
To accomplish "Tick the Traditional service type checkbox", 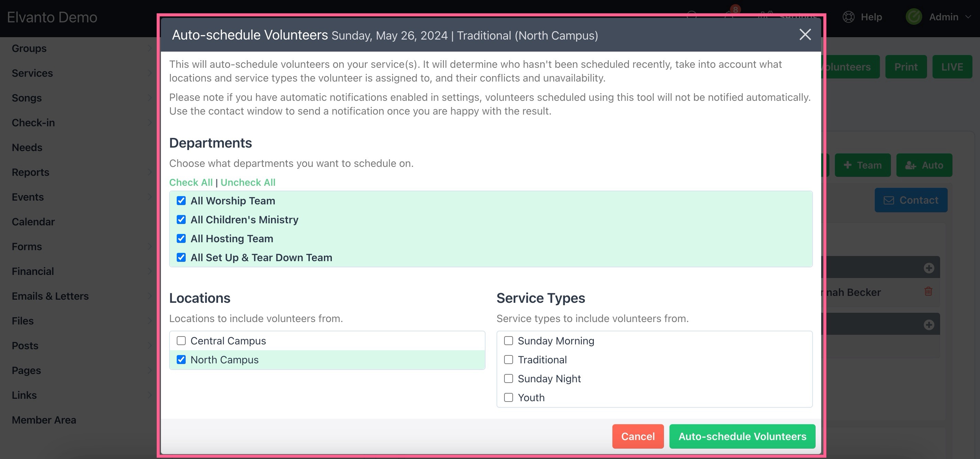I will point(508,360).
